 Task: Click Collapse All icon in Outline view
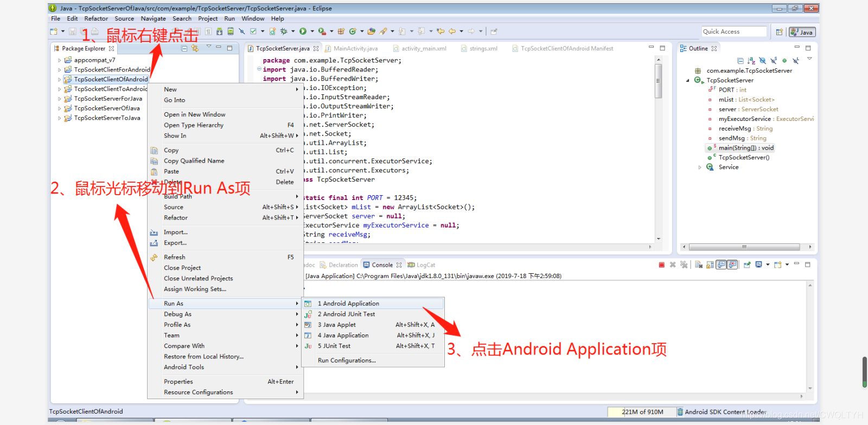pyautogui.click(x=741, y=61)
